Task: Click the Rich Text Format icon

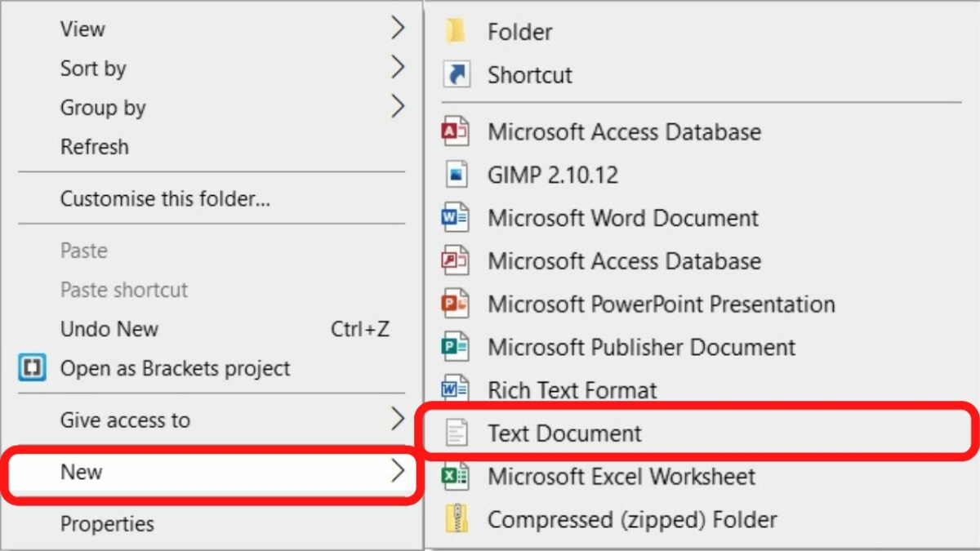Action: pyautogui.click(x=455, y=389)
